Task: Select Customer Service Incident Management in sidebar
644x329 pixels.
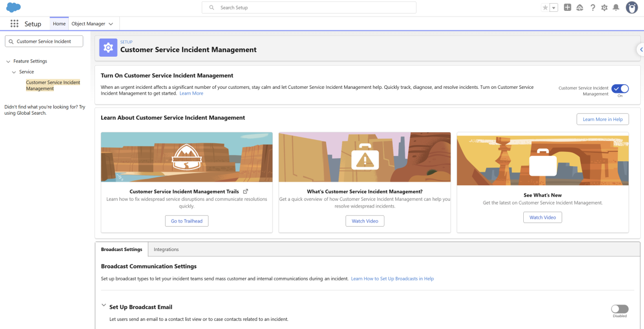Action: pos(53,86)
